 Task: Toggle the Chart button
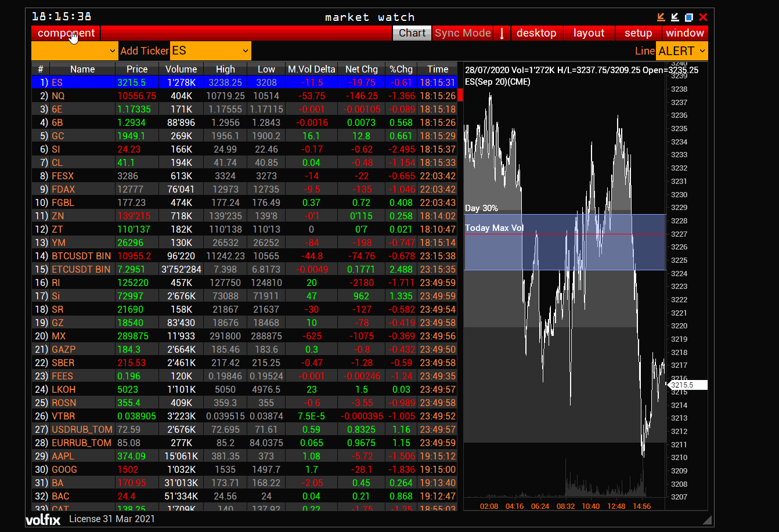(412, 33)
